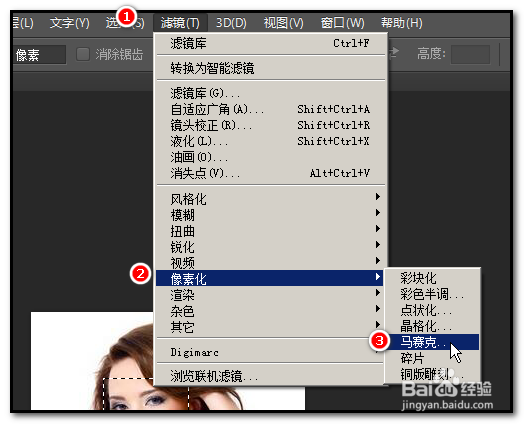Choose 镜头校正(R)...
This screenshot has height=424, width=524.
[270, 125]
